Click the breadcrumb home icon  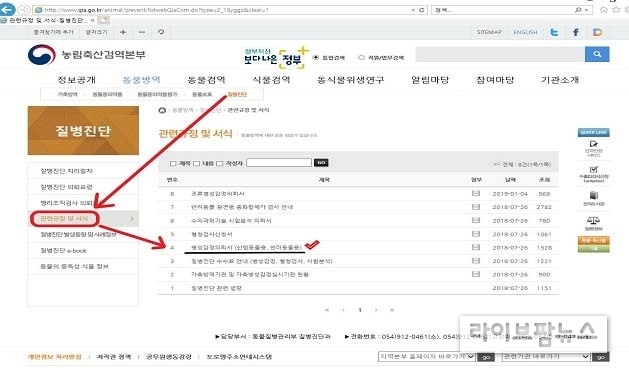coord(162,110)
